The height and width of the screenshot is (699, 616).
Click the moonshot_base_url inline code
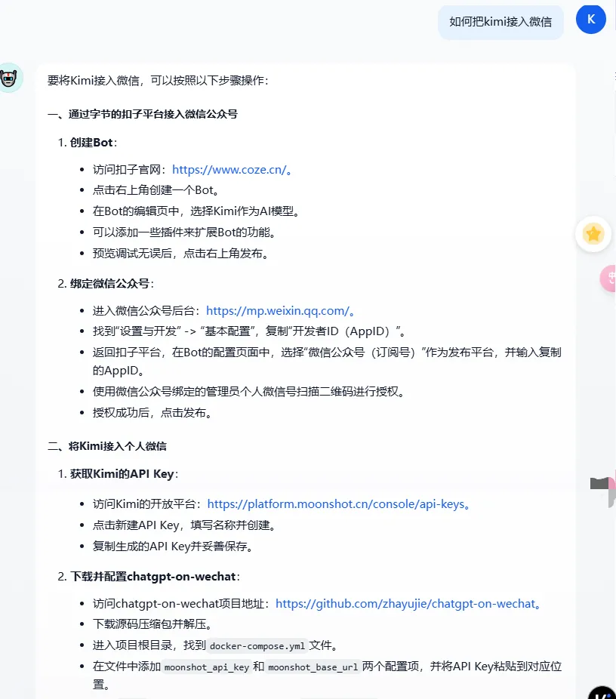[313, 667]
